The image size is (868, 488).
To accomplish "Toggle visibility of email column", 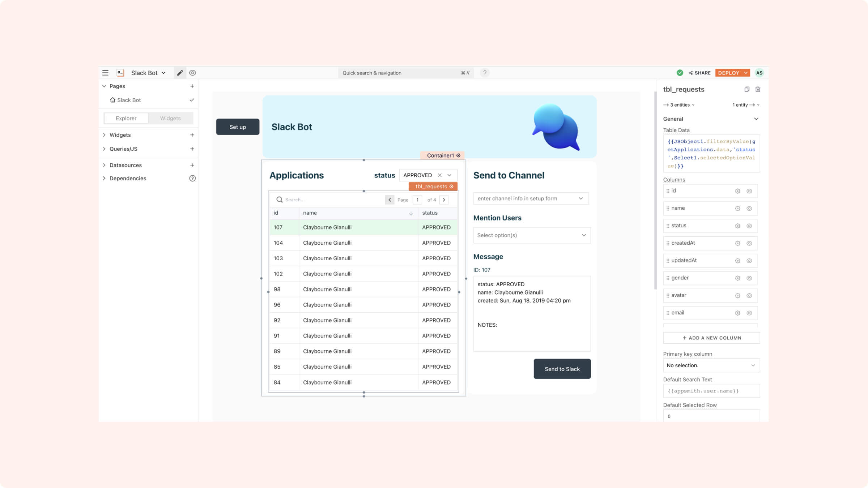I will point(749,313).
